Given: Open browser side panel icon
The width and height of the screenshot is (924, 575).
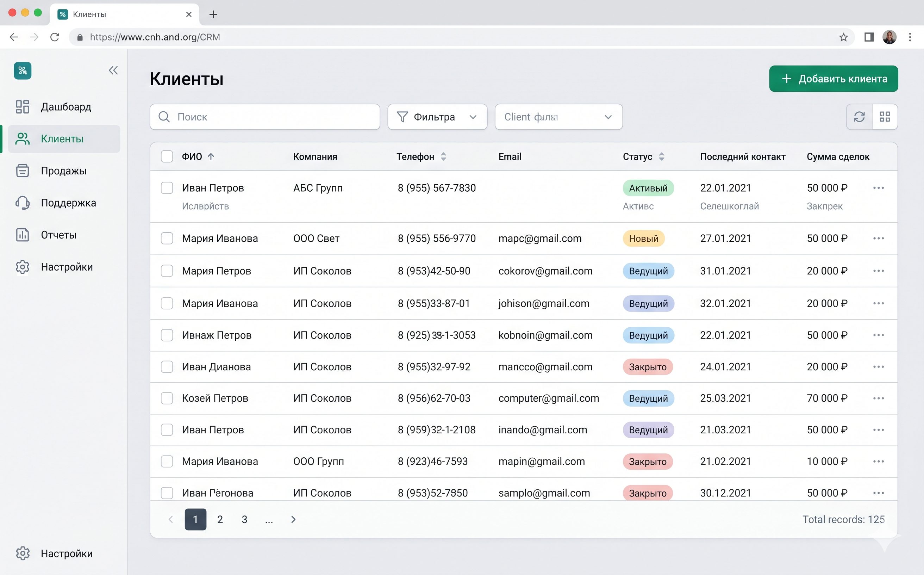Looking at the screenshot, I should point(869,37).
